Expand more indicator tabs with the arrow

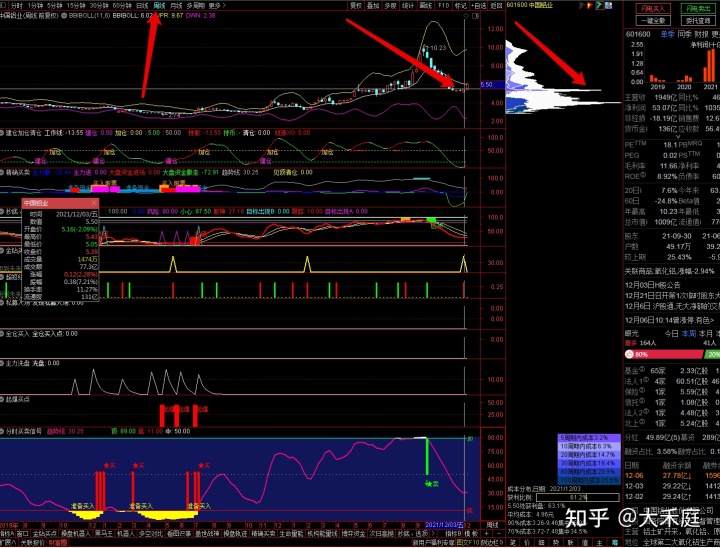[433, 533]
